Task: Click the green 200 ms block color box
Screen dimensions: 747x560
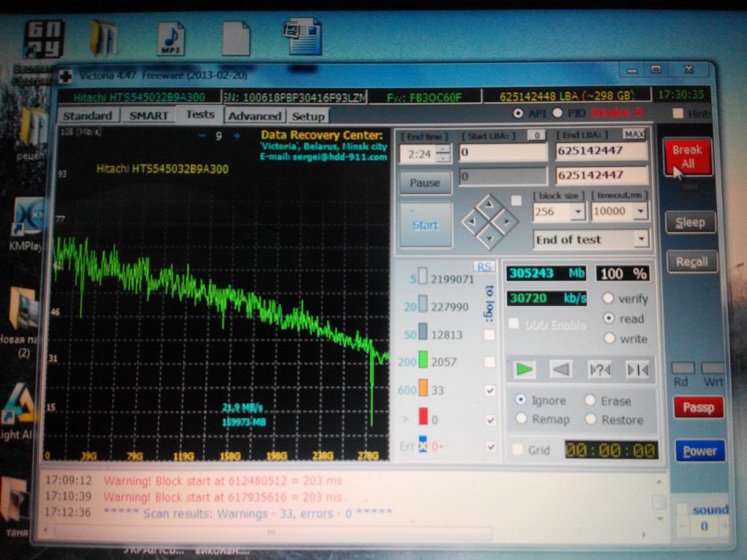Action: pos(423,360)
